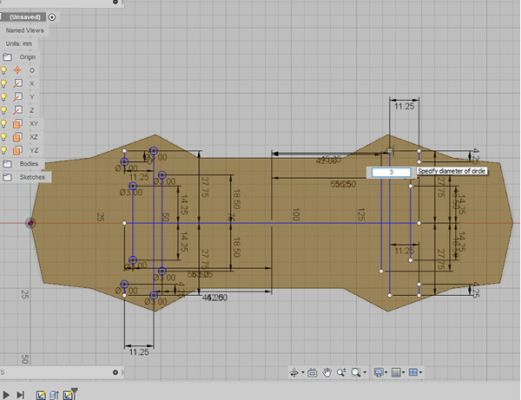
Task: Open the Orbit tool dropdown arrow
Action: 303,372
